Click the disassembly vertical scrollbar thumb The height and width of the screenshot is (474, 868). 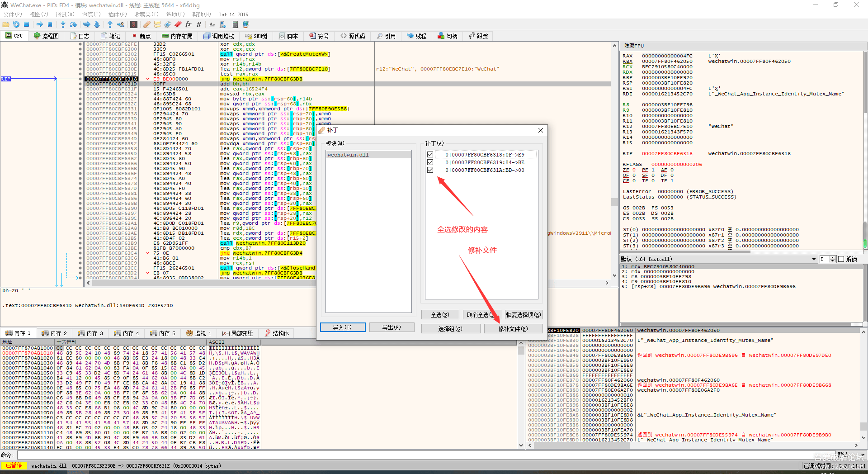pos(614,202)
